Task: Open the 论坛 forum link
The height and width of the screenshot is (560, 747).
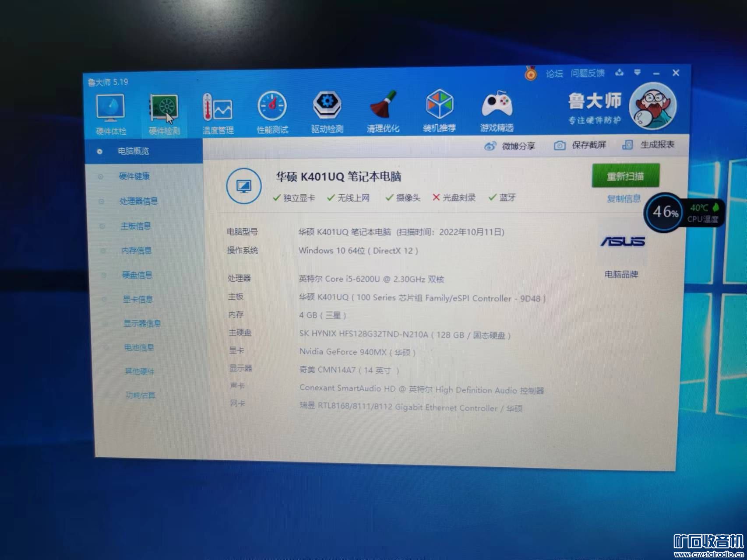Action: (554, 73)
